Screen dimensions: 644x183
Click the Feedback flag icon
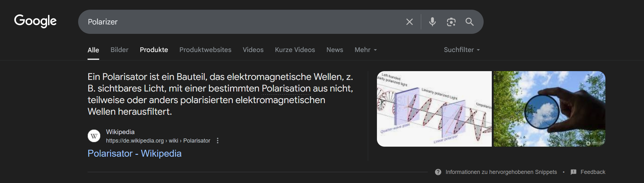coord(573,172)
